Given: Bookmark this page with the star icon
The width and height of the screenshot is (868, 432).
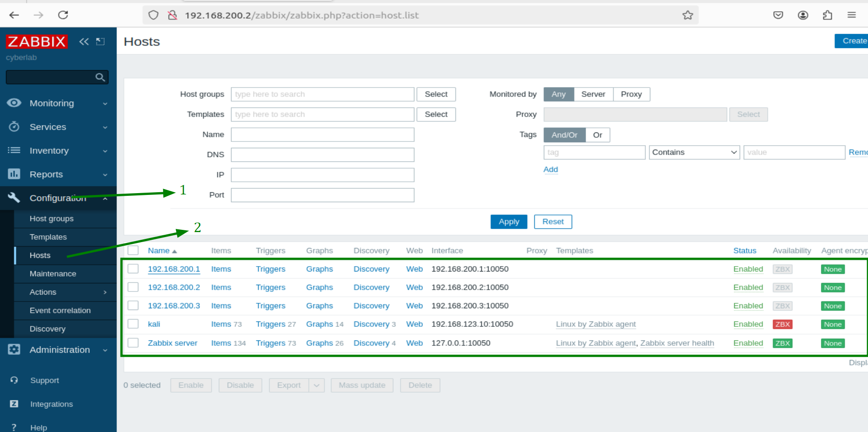Looking at the screenshot, I should 688,15.
